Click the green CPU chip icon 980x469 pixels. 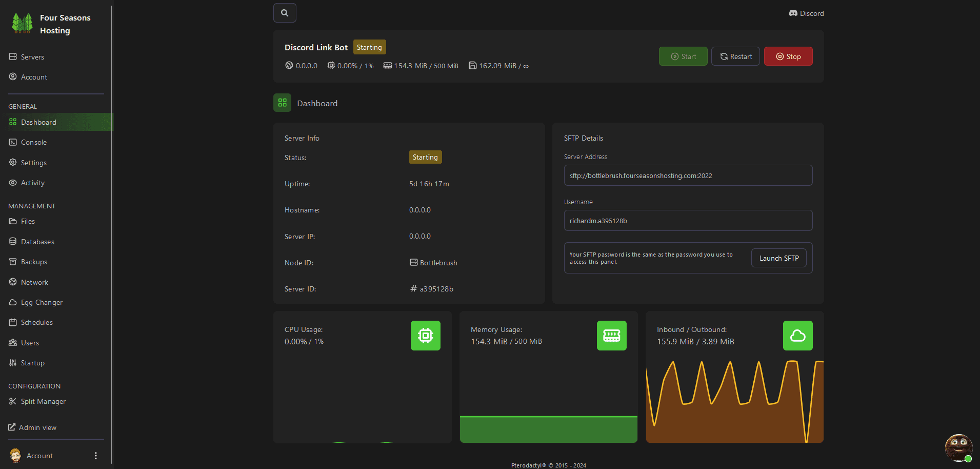(x=426, y=336)
